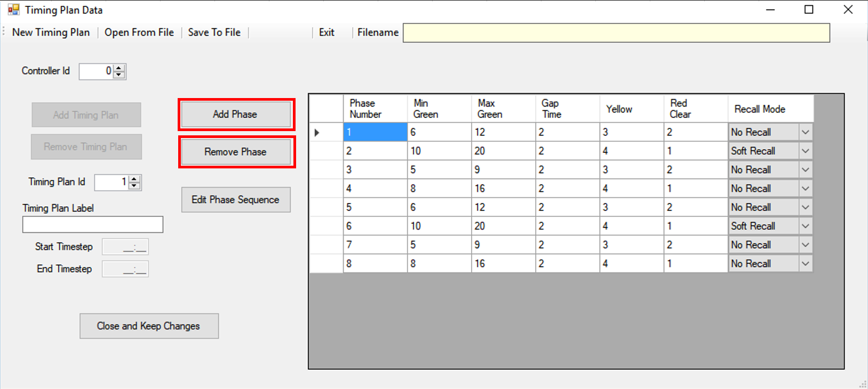
Task: Click Max Green cell in phase 3 row
Action: [503, 169]
